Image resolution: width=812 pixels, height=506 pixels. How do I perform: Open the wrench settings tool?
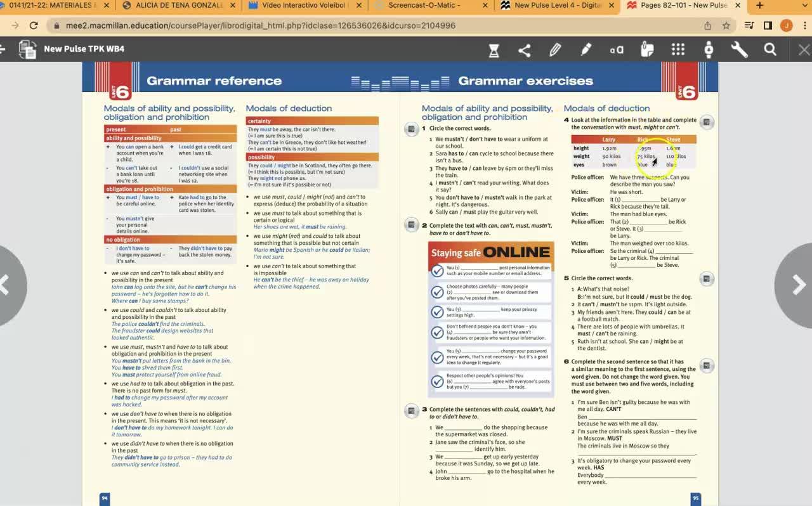click(x=740, y=49)
